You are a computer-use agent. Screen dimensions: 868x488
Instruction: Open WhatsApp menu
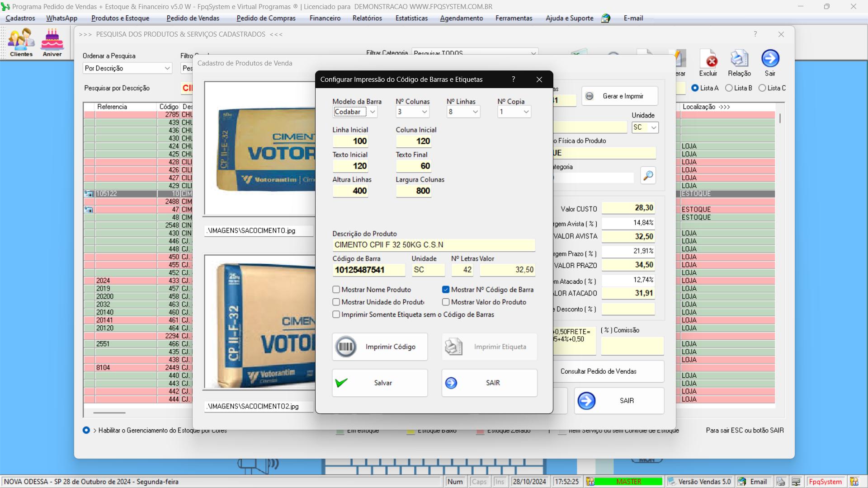[x=61, y=18]
